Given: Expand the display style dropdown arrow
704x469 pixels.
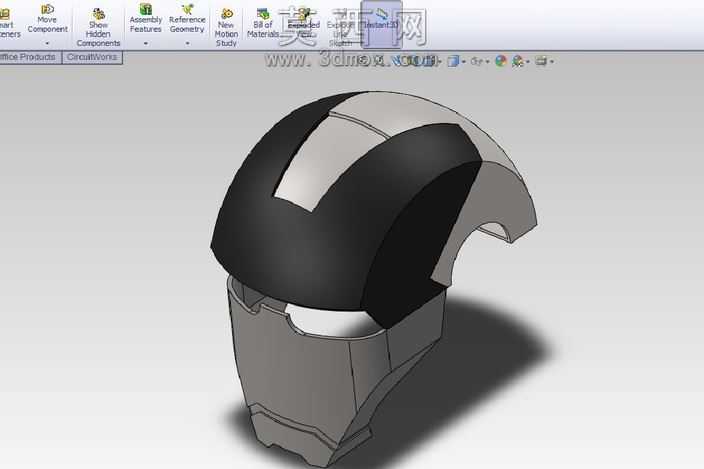Looking at the screenshot, I should click(463, 61).
